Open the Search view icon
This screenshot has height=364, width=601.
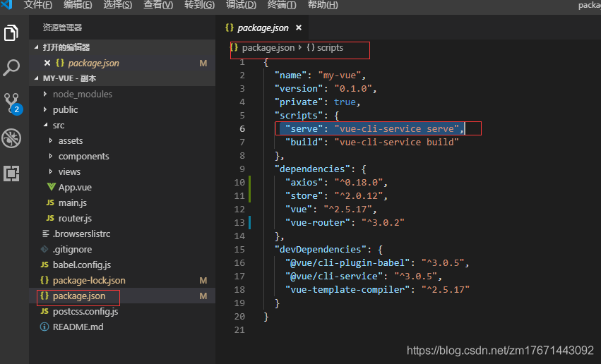point(12,68)
